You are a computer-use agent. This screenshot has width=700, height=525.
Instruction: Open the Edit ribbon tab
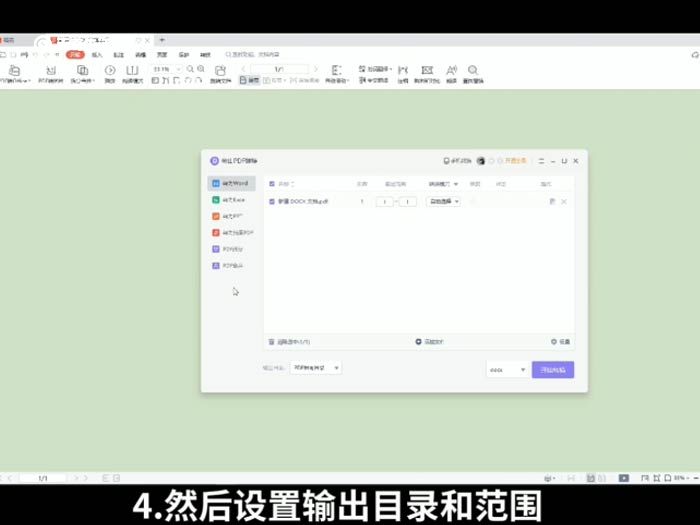coord(140,55)
